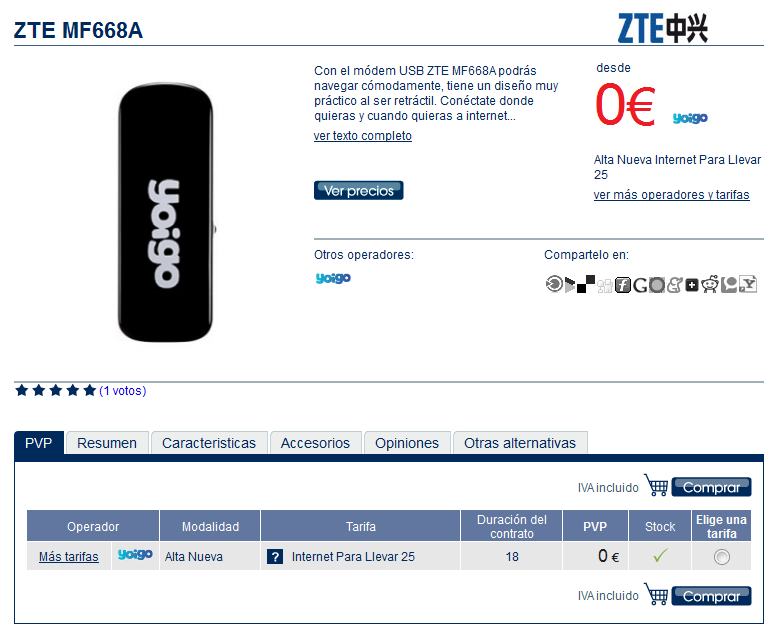Click the shopping cart icon above the table
Viewport: 779px width, 633px height.
point(656,485)
